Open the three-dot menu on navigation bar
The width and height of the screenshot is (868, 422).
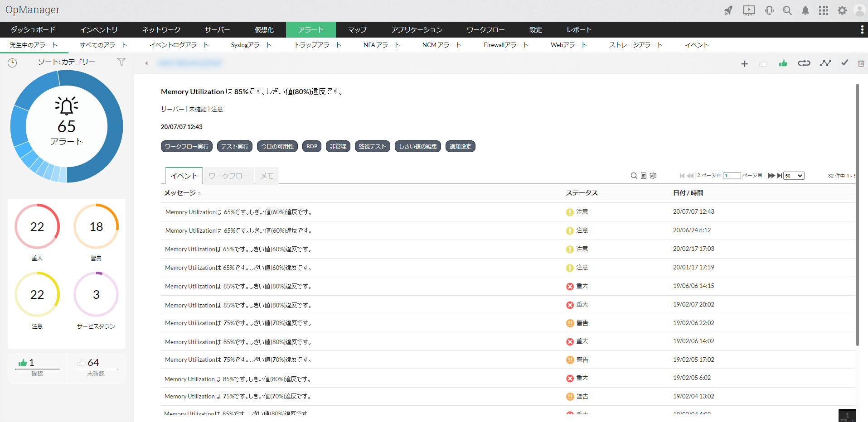click(x=862, y=30)
